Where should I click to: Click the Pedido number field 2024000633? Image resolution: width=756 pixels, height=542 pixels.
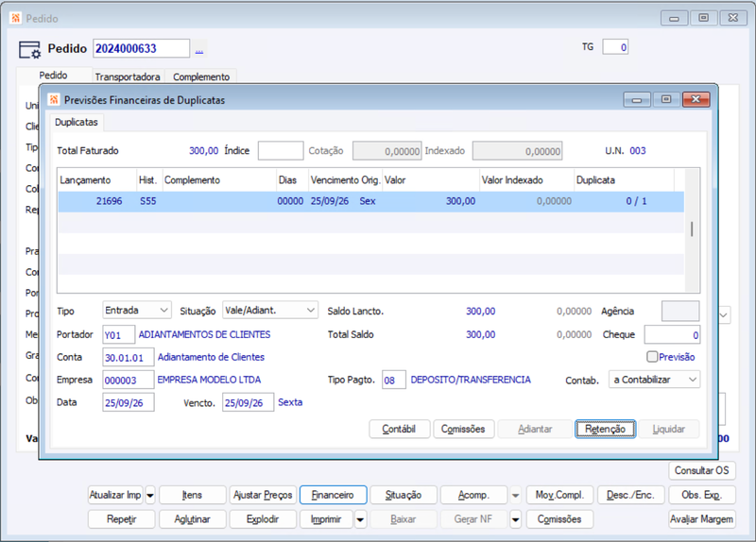[141, 49]
